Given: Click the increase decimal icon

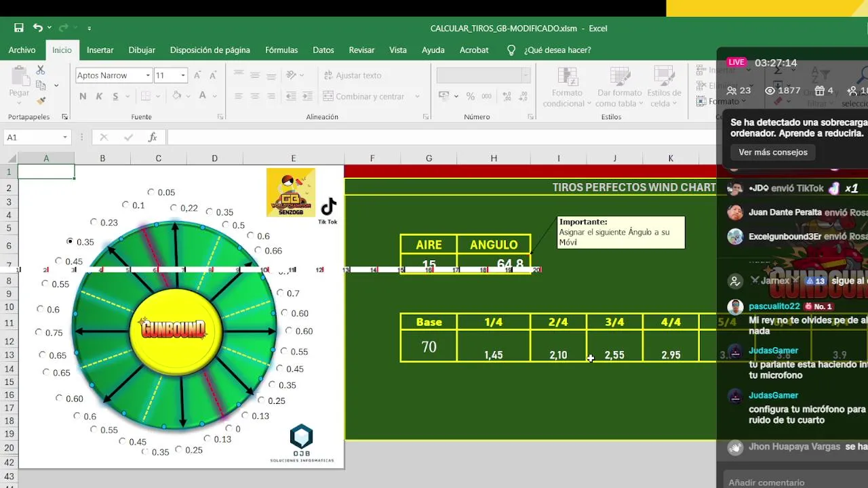Looking at the screenshot, I should coord(505,96).
